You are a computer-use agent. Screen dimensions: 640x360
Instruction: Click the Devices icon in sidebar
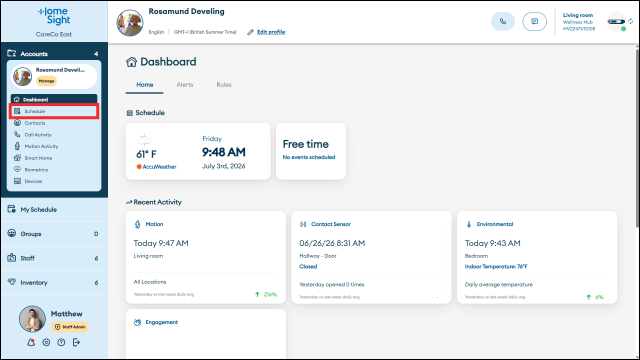pyautogui.click(x=17, y=181)
